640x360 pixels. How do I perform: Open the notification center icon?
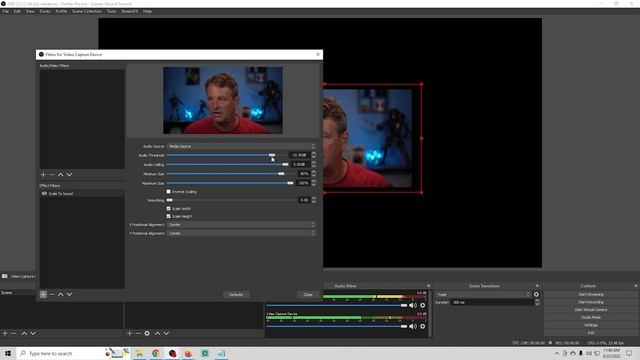pos(629,353)
